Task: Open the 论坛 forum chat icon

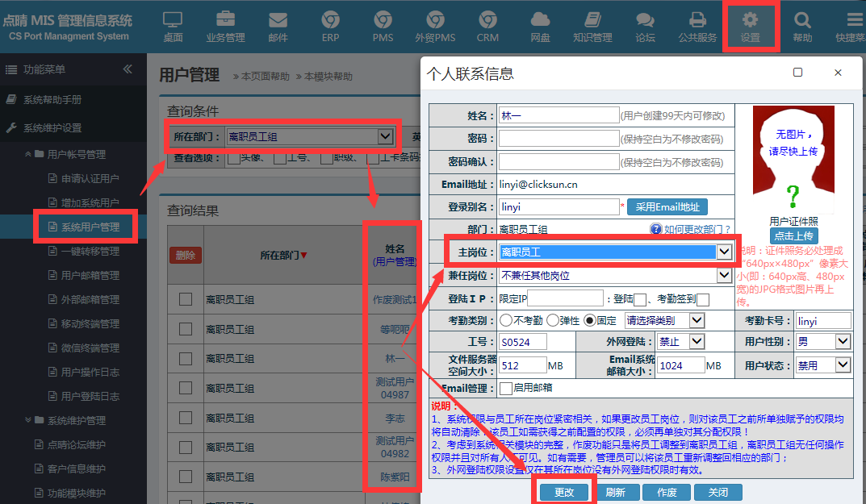Action: click(645, 27)
